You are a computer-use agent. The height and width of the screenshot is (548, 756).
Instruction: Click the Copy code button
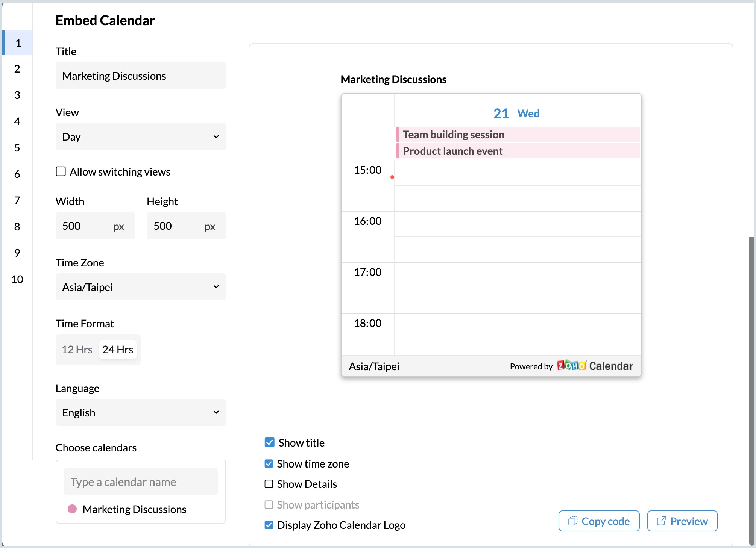(599, 521)
